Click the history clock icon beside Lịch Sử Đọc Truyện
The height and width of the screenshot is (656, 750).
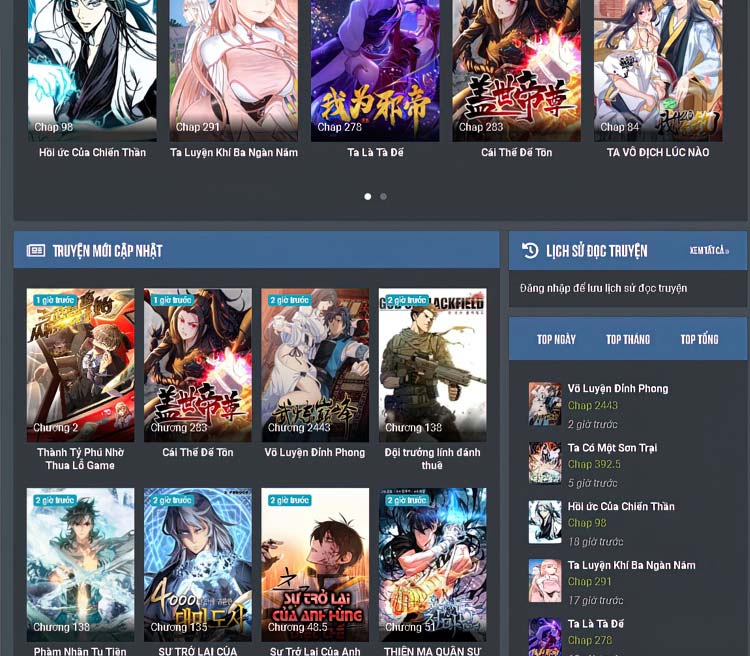point(530,250)
